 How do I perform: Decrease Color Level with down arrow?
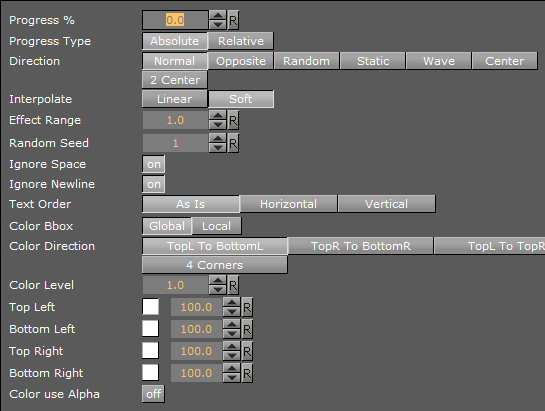(218, 290)
